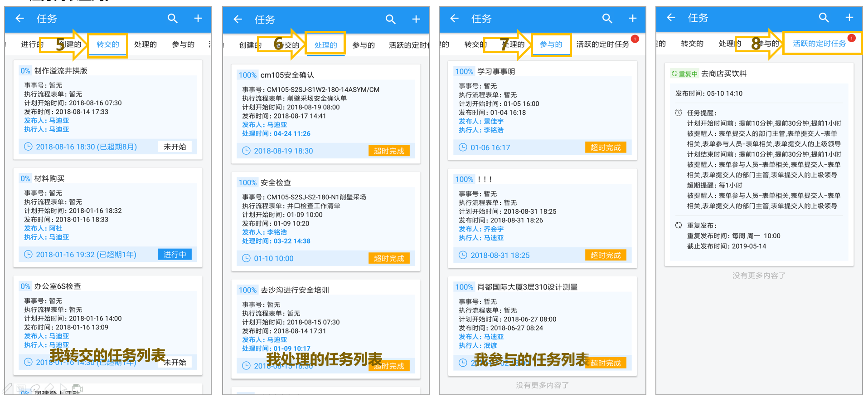Click publisher link 发布人: 景佳宇
Viewport: 868px width, 398px height.
[x=481, y=121]
